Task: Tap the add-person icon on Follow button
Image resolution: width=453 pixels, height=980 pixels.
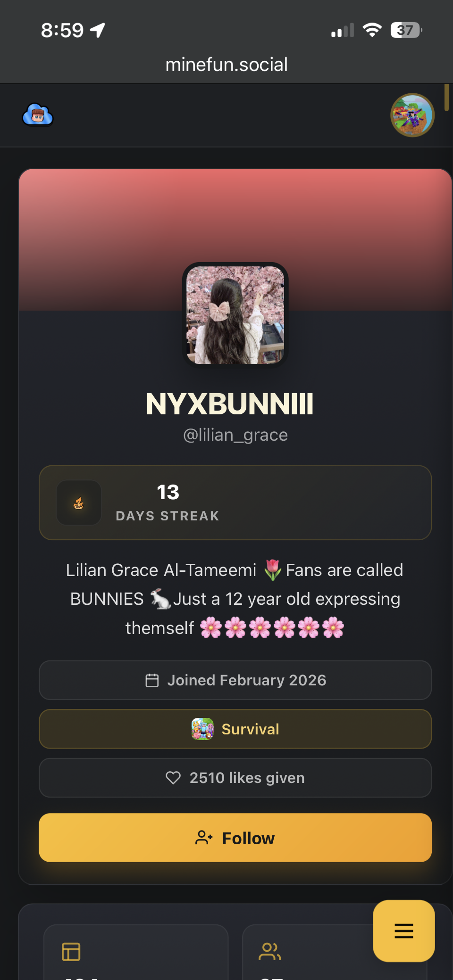Action: pos(204,838)
